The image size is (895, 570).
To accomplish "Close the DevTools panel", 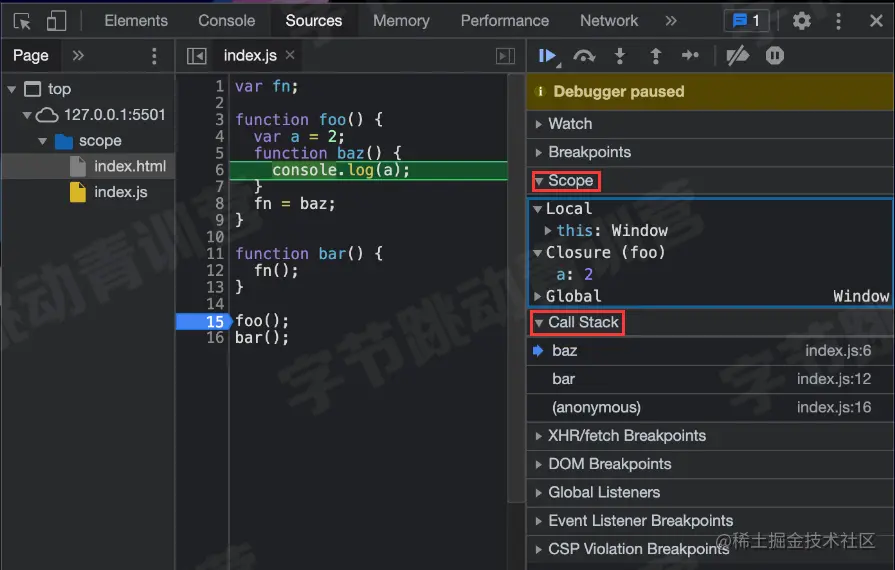I will [876, 21].
